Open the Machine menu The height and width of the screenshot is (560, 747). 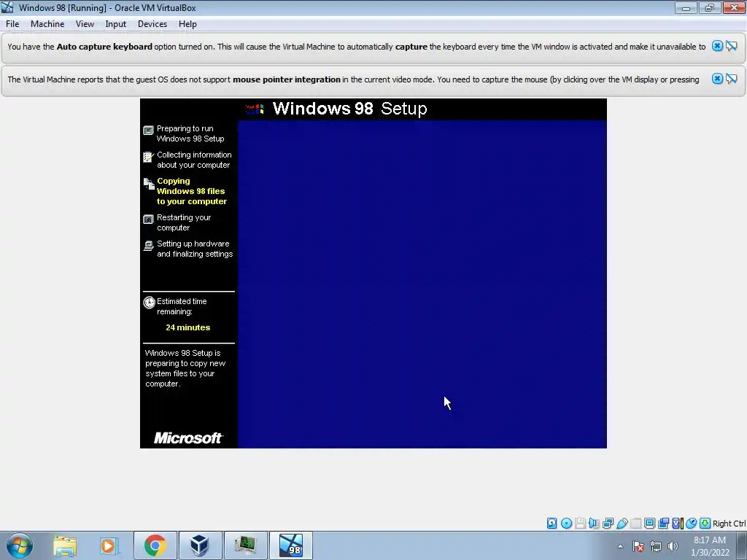47,24
